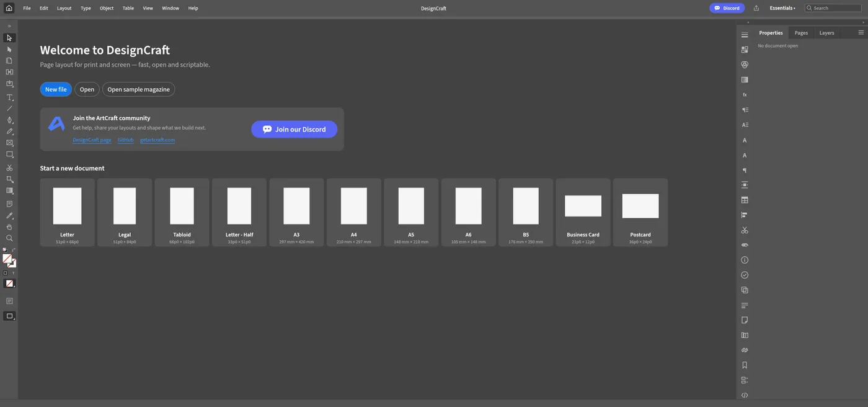Select the Pencil tool

pos(9,132)
